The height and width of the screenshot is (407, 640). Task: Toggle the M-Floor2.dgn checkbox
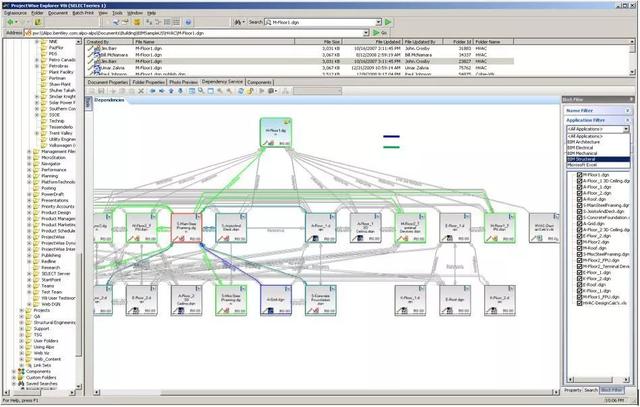pos(579,242)
